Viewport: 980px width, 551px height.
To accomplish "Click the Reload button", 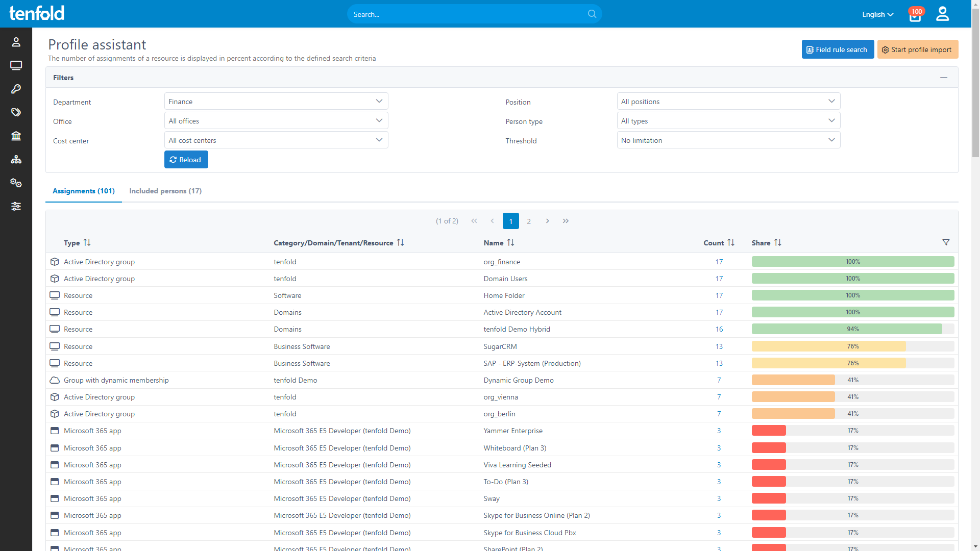I will [186, 160].
